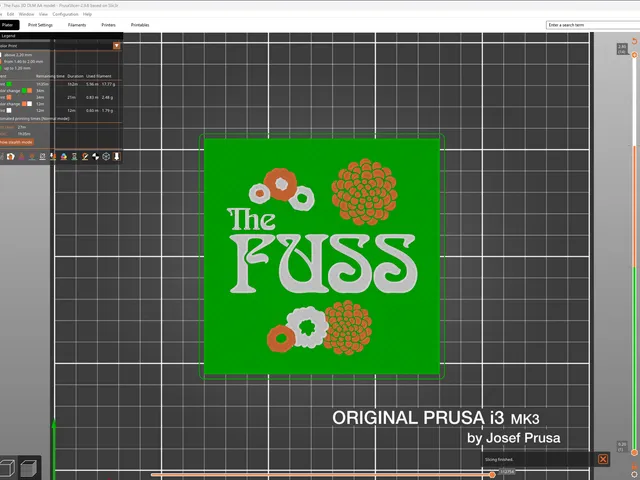Click the green swatch in the first Print row
The image size is (640, 480).
9,84
